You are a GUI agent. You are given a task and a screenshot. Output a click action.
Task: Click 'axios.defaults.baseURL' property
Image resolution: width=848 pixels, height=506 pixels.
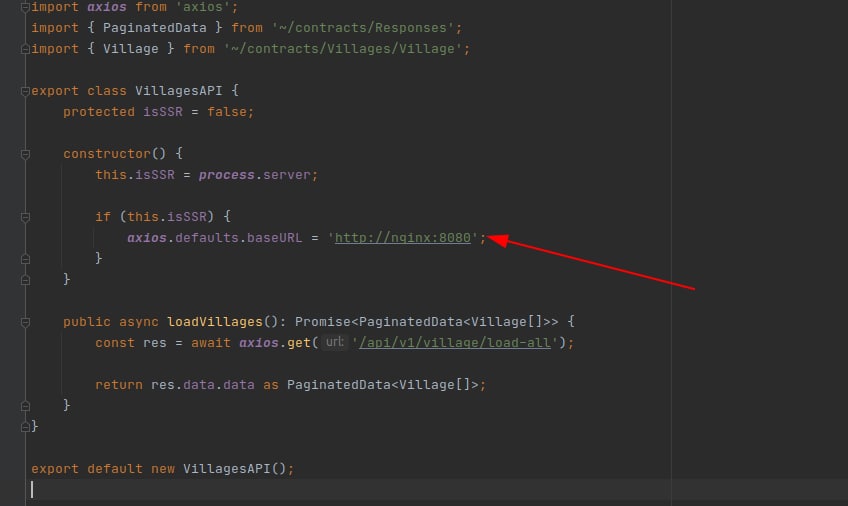click(x=215, y=238)
